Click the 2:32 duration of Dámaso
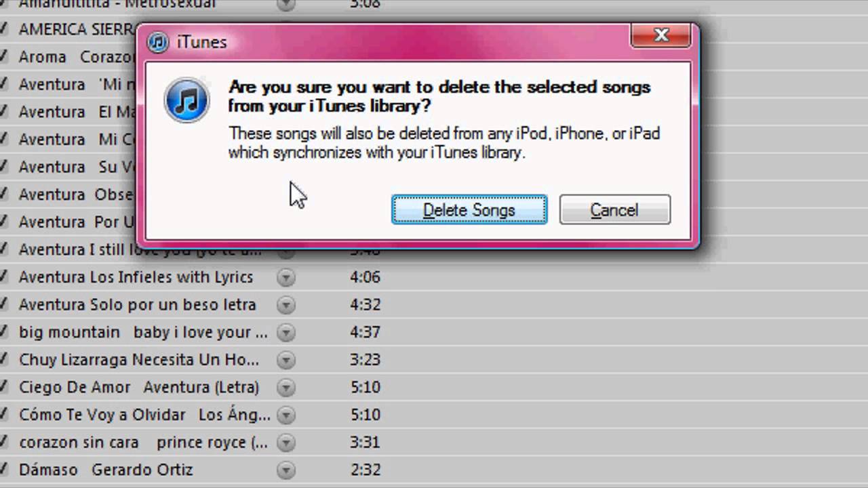Screen dimensions: 868x488 (365, 470)
